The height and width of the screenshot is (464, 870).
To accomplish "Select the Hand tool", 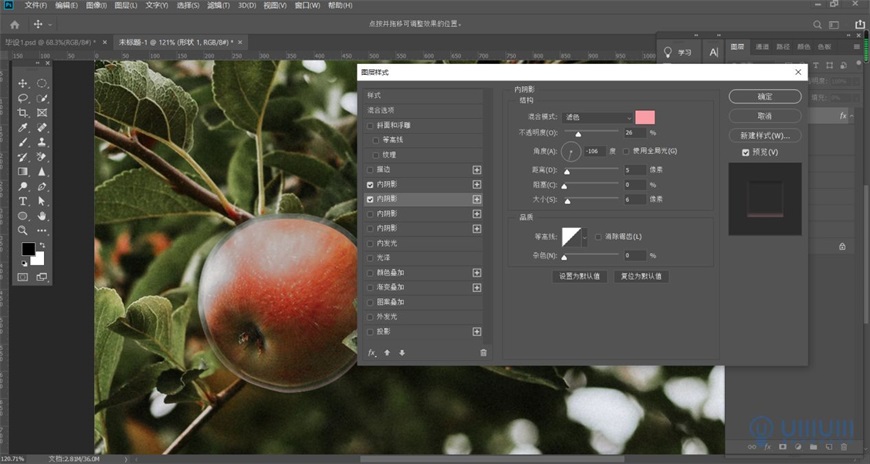I will coord(42,216).
